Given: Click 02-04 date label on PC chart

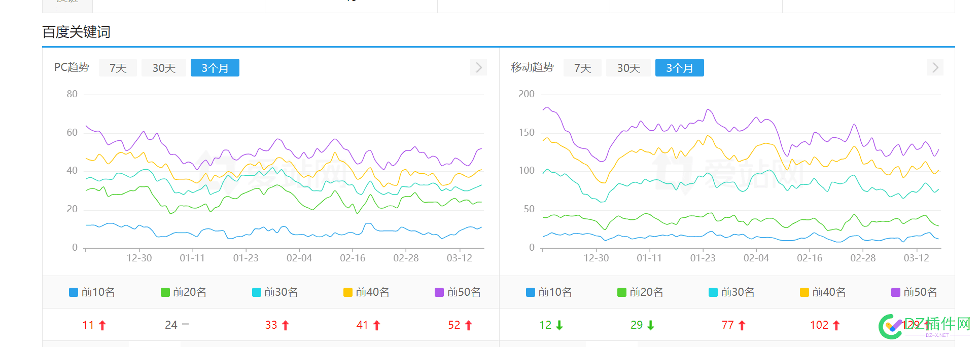Looking at the screenshot, I should pos(299,258).
